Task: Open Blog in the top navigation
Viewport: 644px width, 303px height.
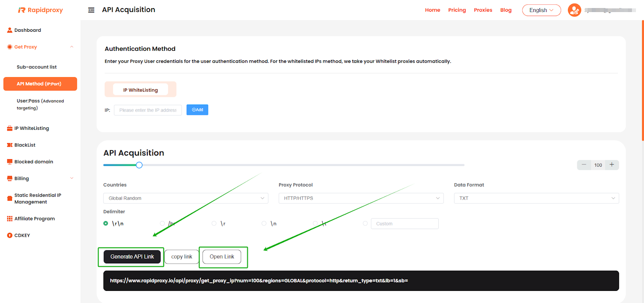Action: (506, 10)
